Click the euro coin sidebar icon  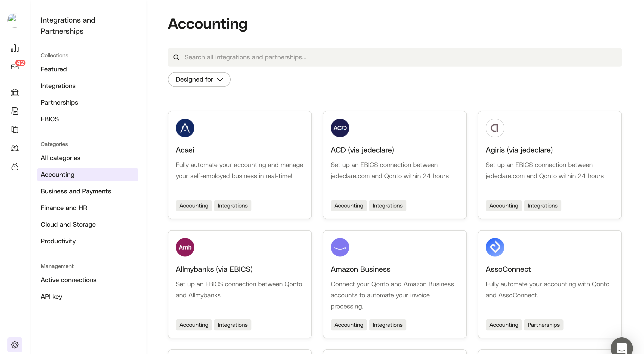pos(15,148)
